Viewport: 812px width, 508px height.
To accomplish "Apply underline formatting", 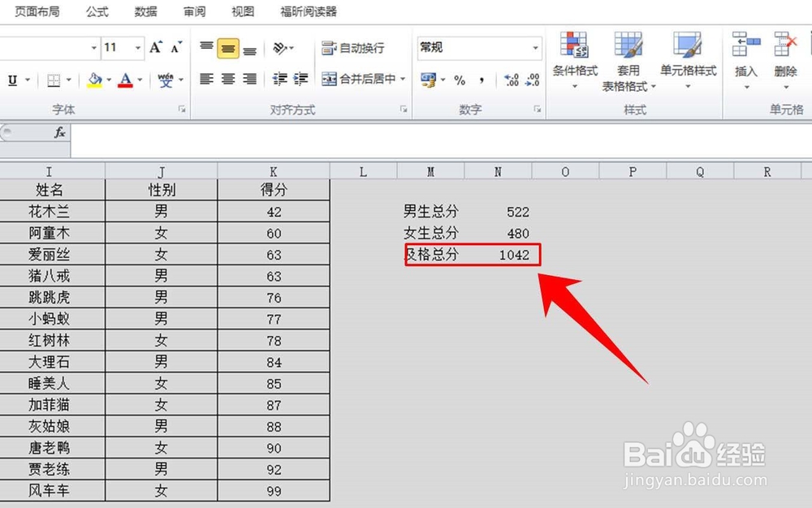I will click(12, 80).
